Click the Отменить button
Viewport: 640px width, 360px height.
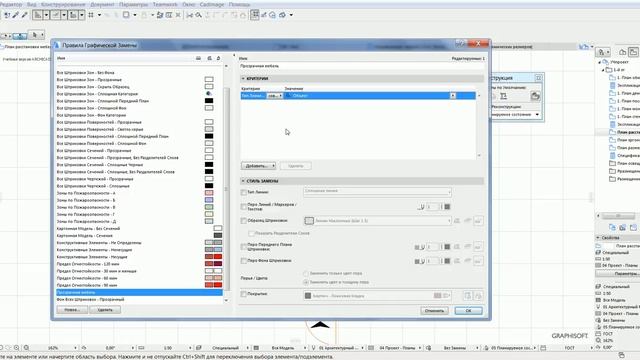point(434,311)
